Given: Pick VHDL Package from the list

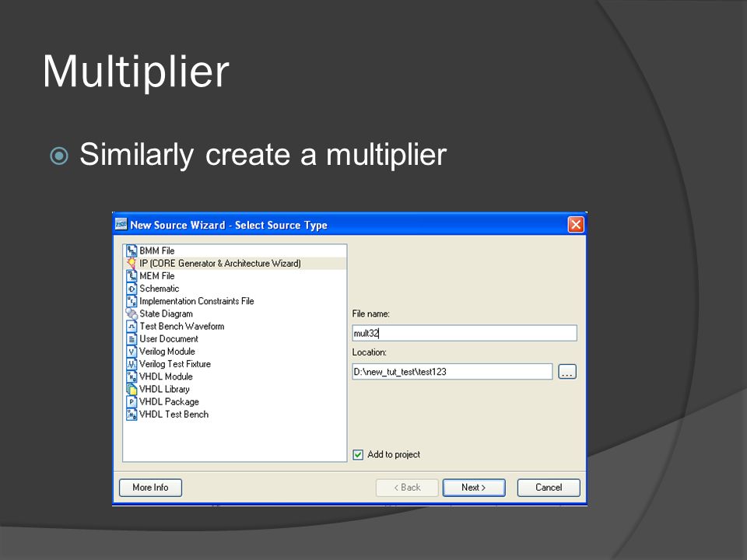Looking at the screenshot, I should coord(169,402).
